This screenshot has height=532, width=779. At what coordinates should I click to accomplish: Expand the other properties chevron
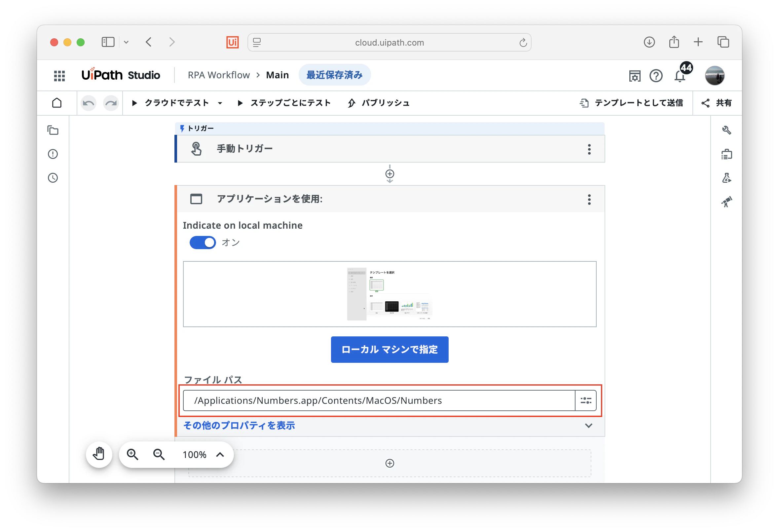point(589,426)
